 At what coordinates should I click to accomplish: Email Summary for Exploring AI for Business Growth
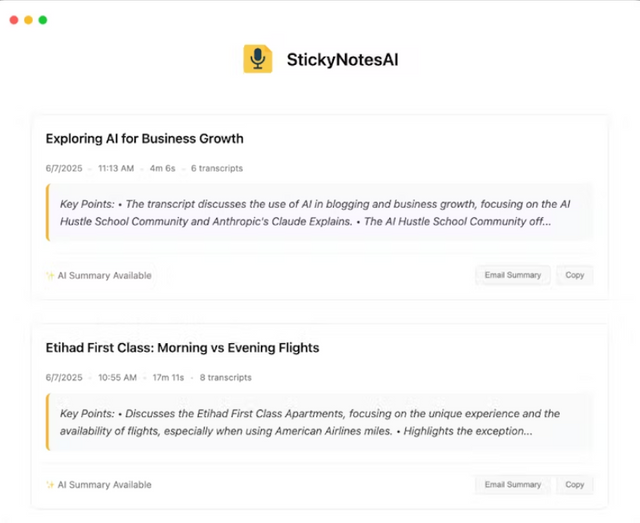coord(513,275)
